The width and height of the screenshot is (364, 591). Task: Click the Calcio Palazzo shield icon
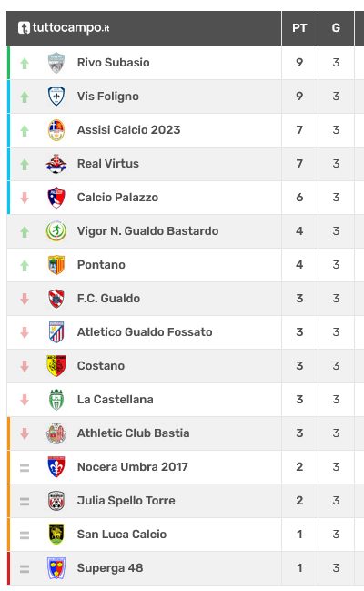pyautogui.click(x=56, y=198)
